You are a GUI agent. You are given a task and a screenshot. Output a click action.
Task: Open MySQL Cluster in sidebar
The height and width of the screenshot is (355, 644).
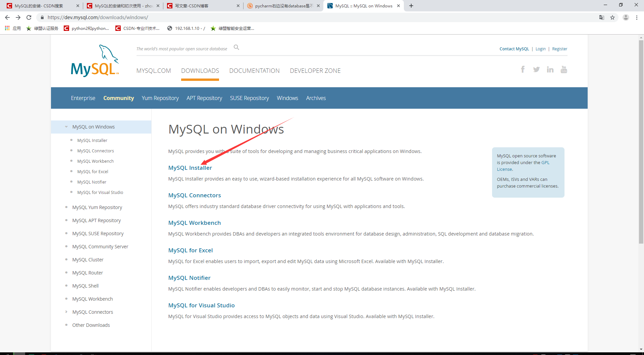[x=88, y=260]
